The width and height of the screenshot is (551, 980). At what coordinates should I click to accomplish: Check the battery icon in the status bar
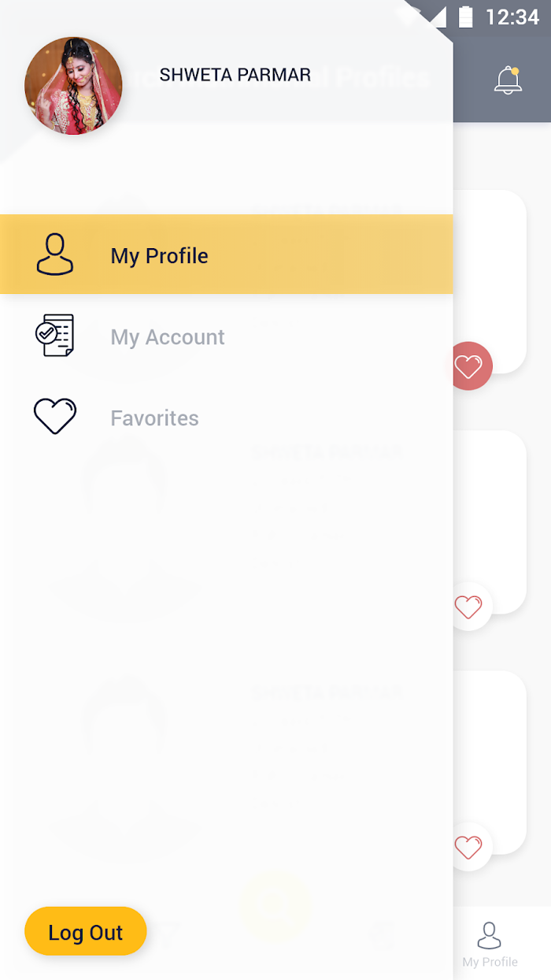(466, 17)
